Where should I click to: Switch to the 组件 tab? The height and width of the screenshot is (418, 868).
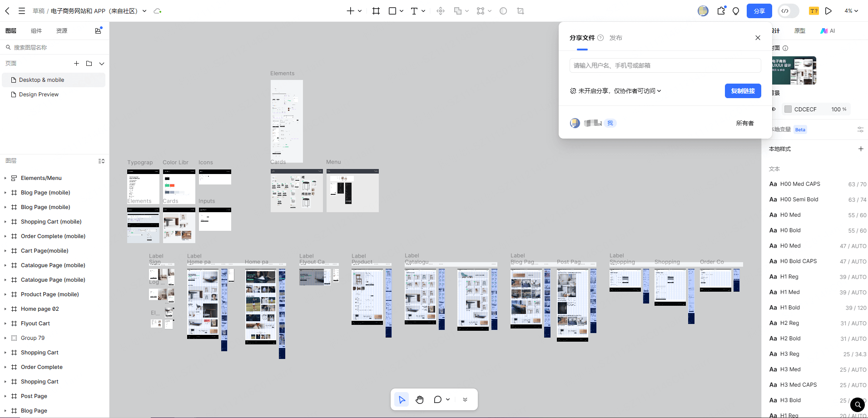[x=36, y=31]
